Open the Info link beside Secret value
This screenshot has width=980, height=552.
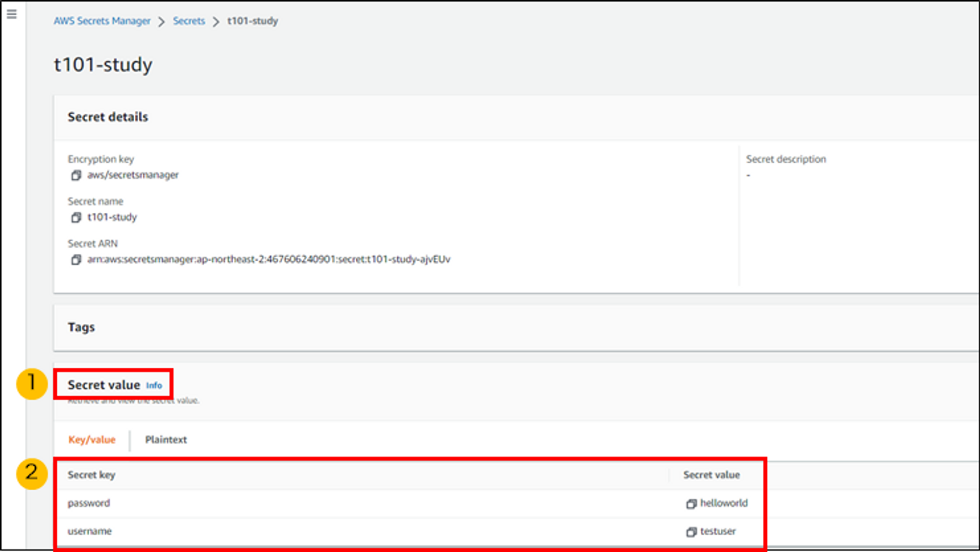pos(154,386)
